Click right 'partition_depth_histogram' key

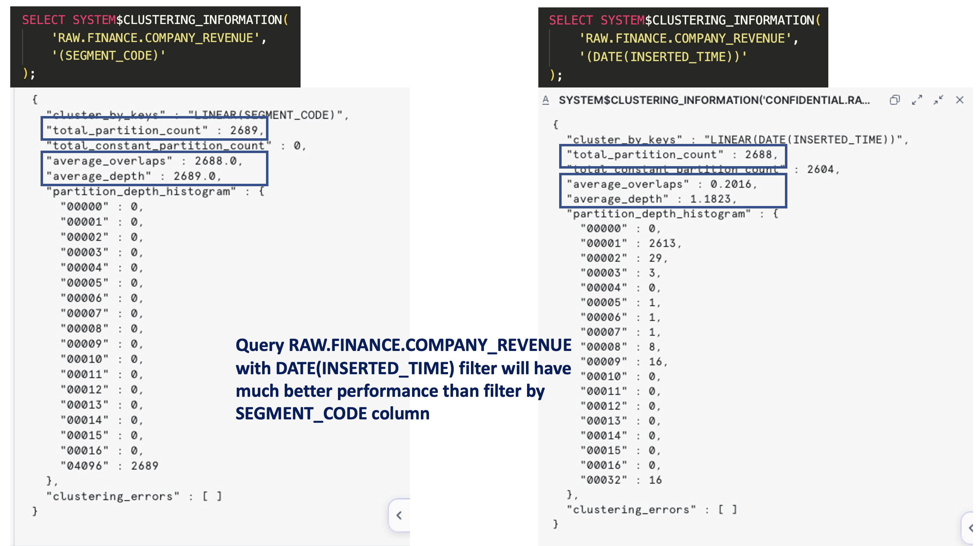[x=659, y=214]
